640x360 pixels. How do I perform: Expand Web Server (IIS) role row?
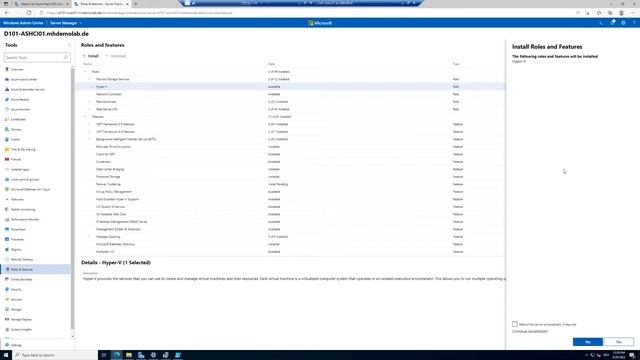point(89,109)
